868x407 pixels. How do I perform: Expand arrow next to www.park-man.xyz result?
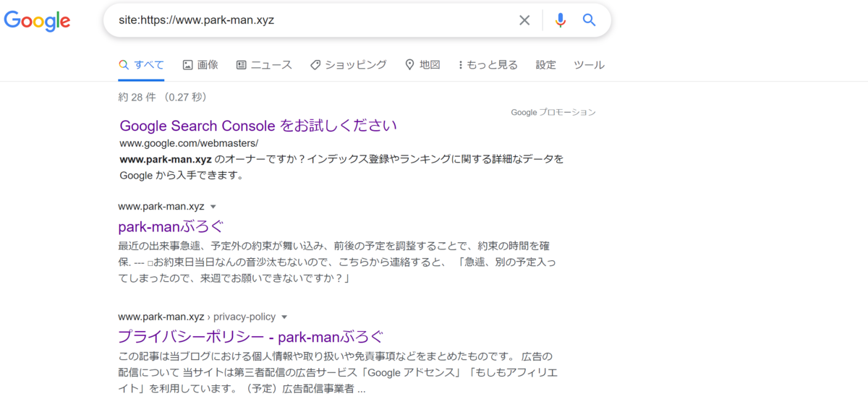[x=213, y=206]
